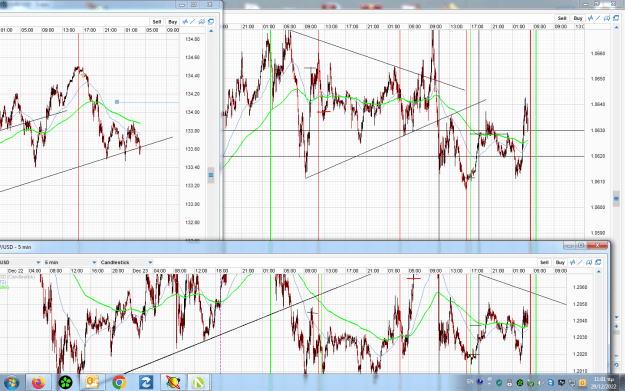625x391 pixels.
Task: Minimize the top-left chart window
Action: pyautogui.click(x=182, y=5)
